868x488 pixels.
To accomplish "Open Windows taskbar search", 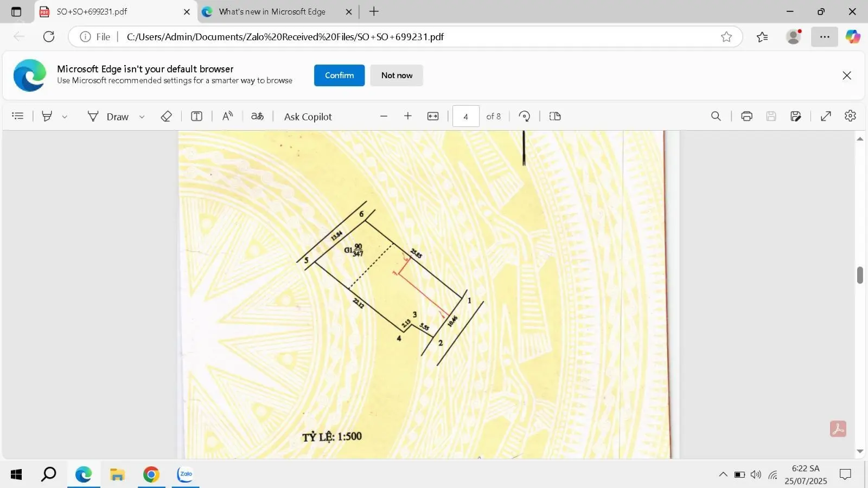I will coord(49,474).
